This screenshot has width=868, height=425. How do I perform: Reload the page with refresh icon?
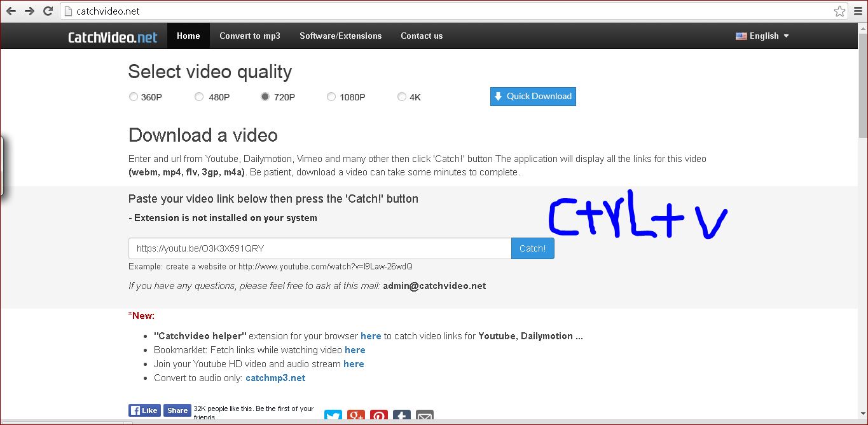point(48,11)
